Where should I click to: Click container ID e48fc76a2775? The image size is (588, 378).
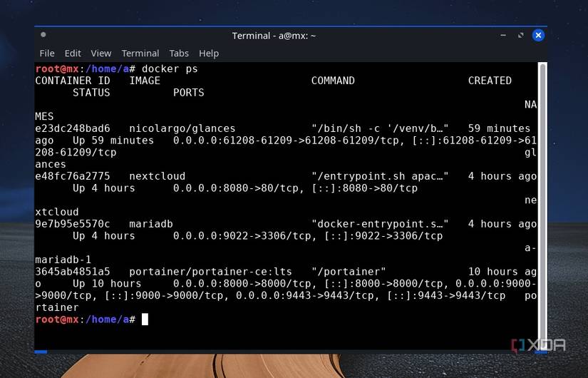coord(73,176)
